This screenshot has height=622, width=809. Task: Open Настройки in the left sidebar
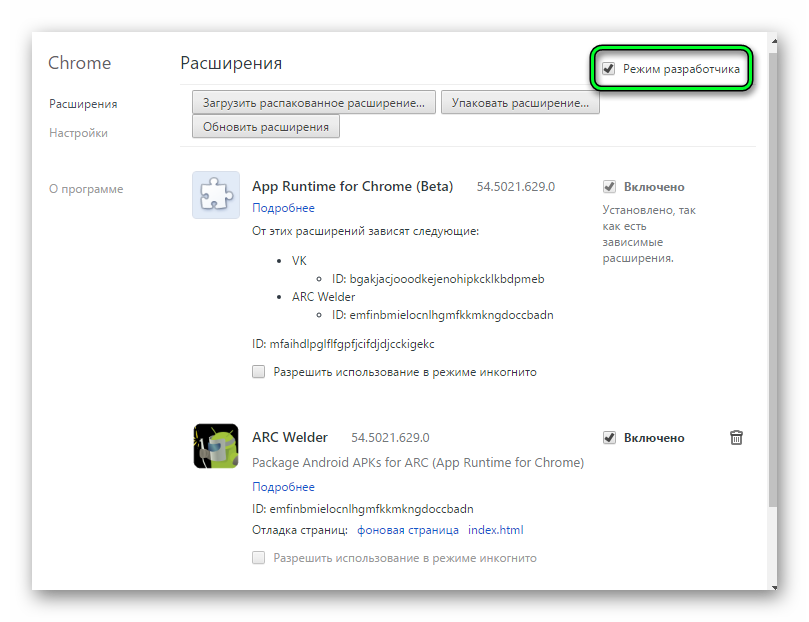pyautogui.click(x=78, y=133)
